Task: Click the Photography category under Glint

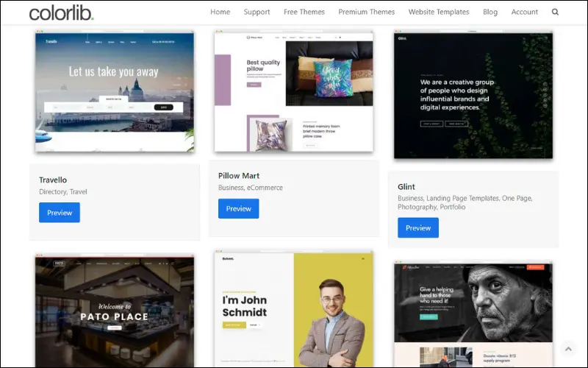Action: coord(417,207)
